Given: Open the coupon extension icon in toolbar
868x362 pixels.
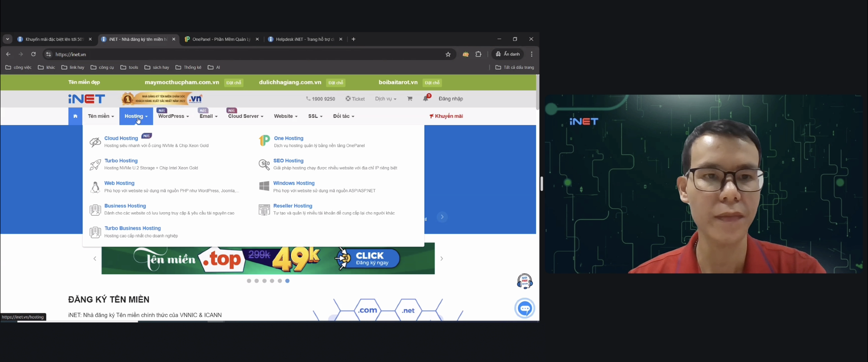Looking at the screenshot, I should tap(466, 54).
